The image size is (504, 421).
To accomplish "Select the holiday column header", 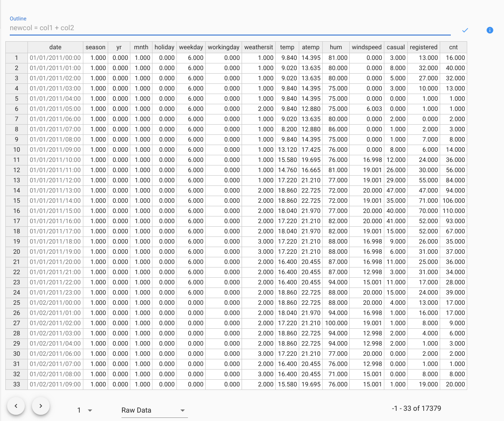I will click(164, 47).
